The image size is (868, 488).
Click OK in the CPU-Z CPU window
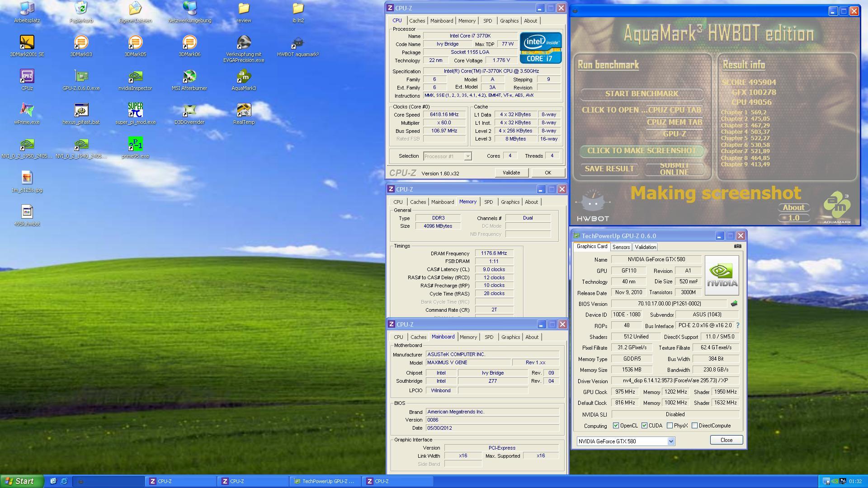point(547,173)
